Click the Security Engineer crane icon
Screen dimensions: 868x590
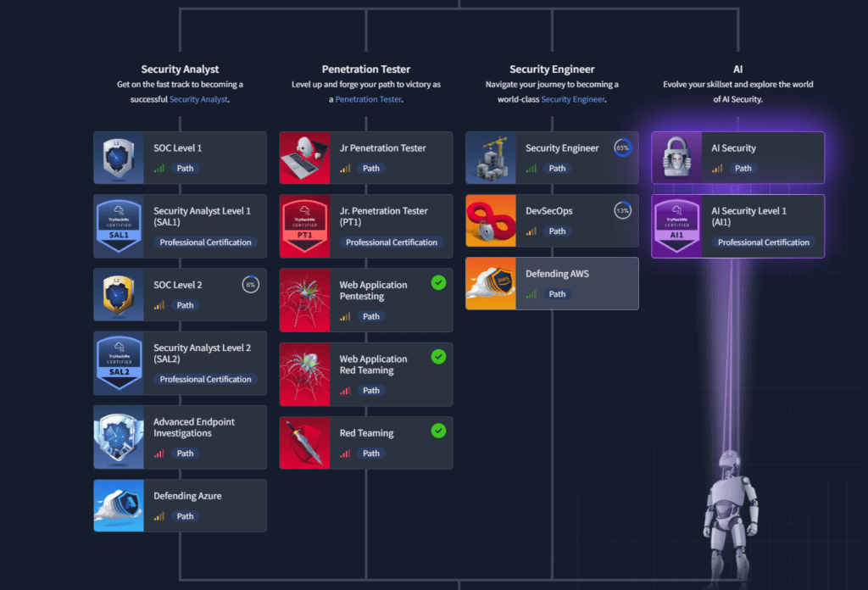pos(491,158)
